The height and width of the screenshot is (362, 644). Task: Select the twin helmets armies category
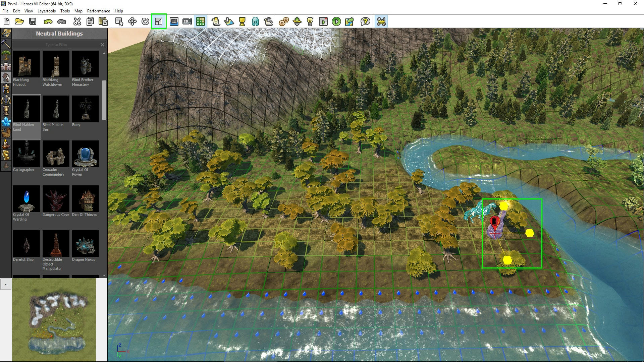pyautogui.click(x=6, y=100)
